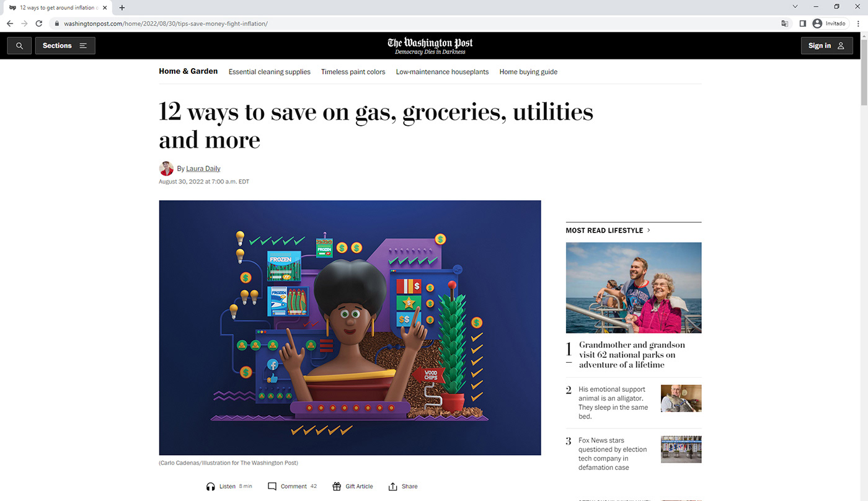Select Essential cleaning supplies nav item

coord(270,72)
